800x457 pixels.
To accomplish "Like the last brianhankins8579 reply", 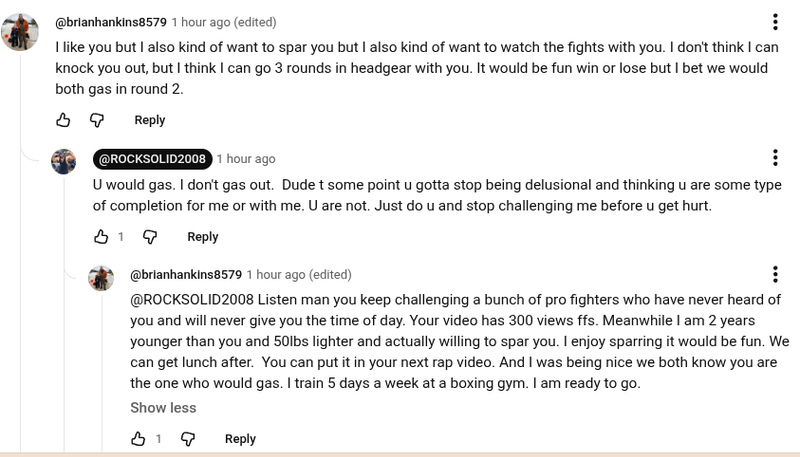I will click(138, 439).
